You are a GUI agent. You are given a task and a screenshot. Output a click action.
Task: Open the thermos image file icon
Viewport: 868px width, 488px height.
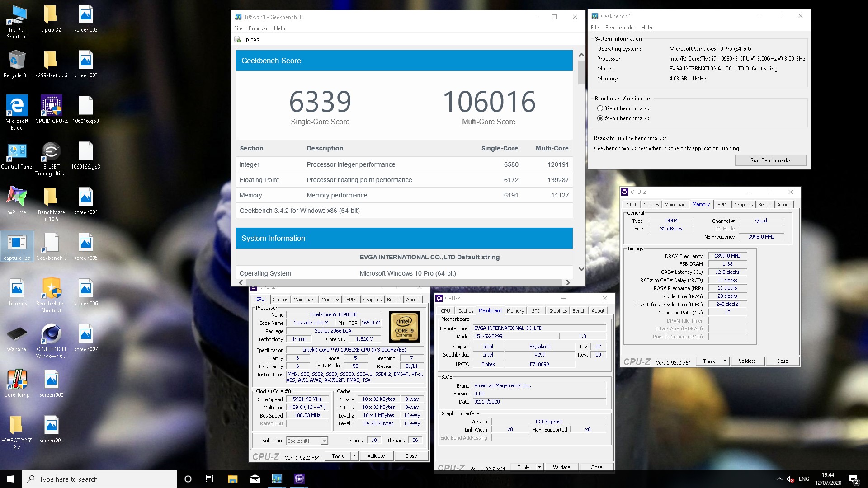tap(17, 292)
